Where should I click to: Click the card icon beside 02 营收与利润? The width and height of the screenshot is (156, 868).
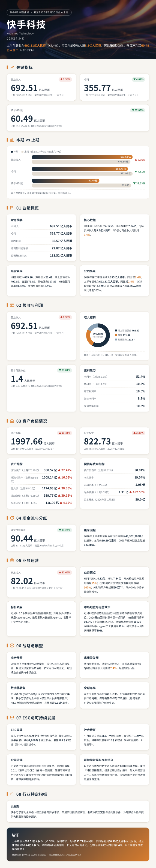(12, 305)
